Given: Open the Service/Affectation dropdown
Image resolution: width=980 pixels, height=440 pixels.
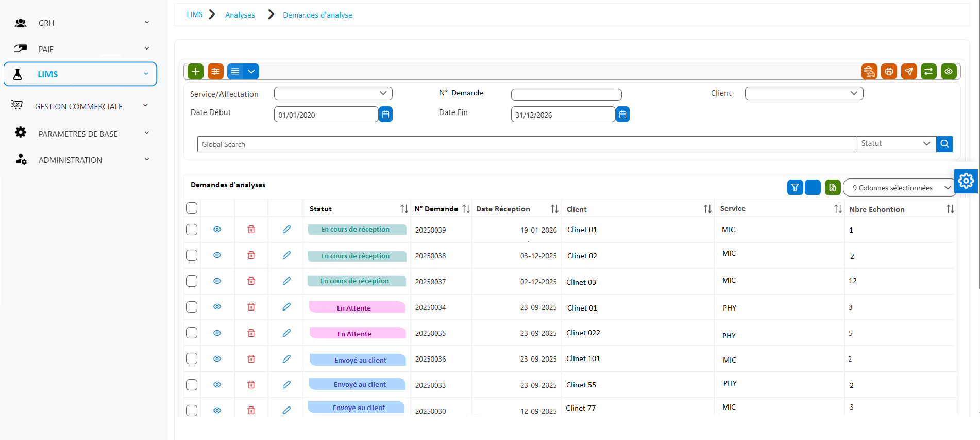Looking at the screenshot, I should [333, 93].
